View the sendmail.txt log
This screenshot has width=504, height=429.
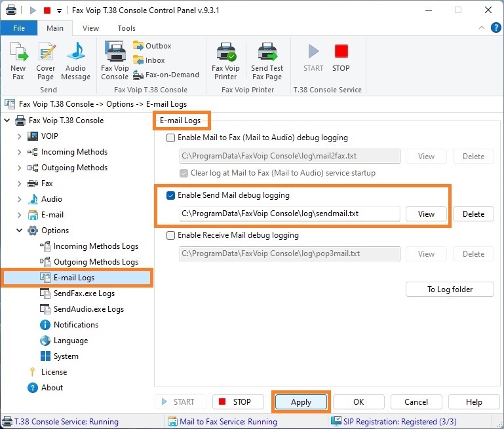(x=426, y=214)
